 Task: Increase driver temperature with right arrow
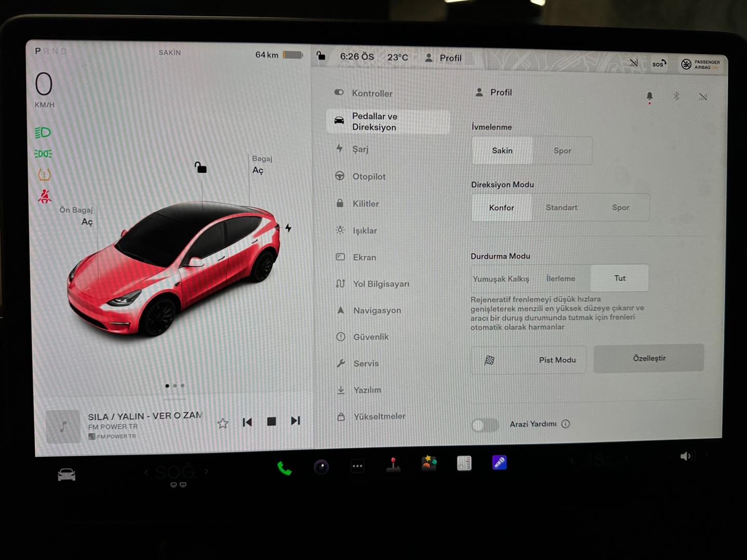point(206,471)
